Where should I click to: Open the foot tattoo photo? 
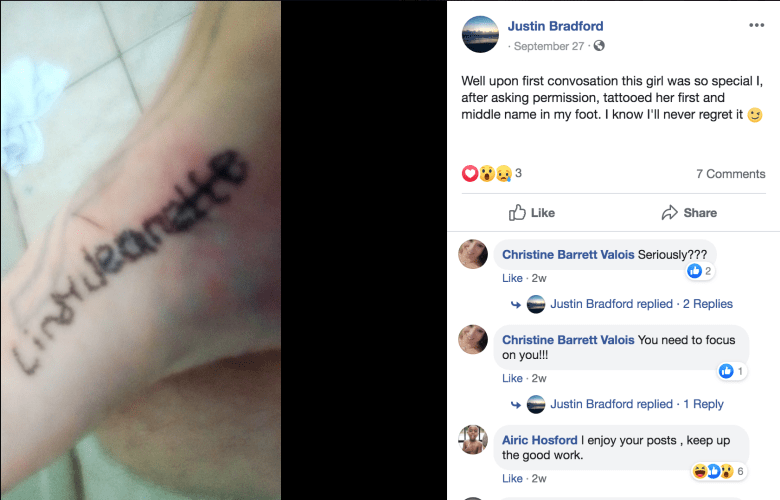point(141,250)
